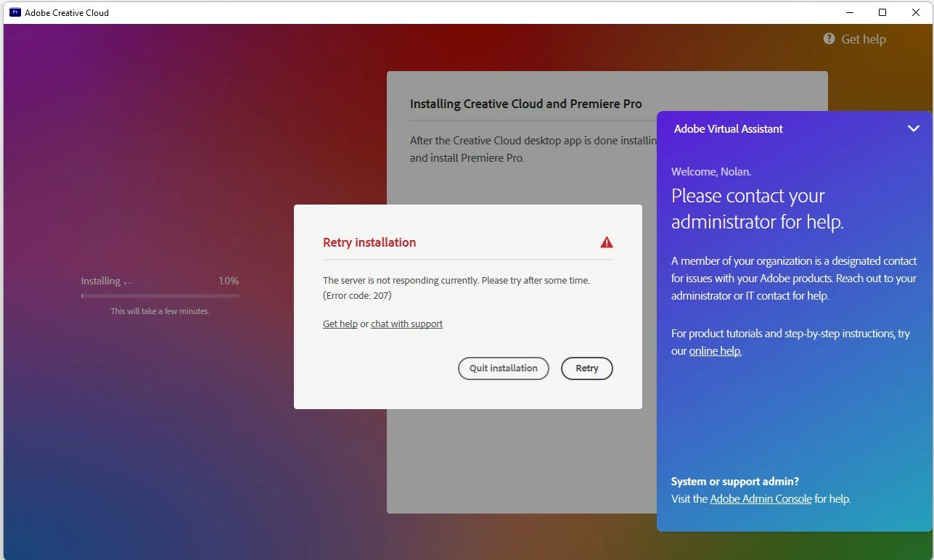Maximize the Adobe Creative Cloud window
Image resolution: width=934 pixels, height=560 pixels.
[x=882, y=12]
